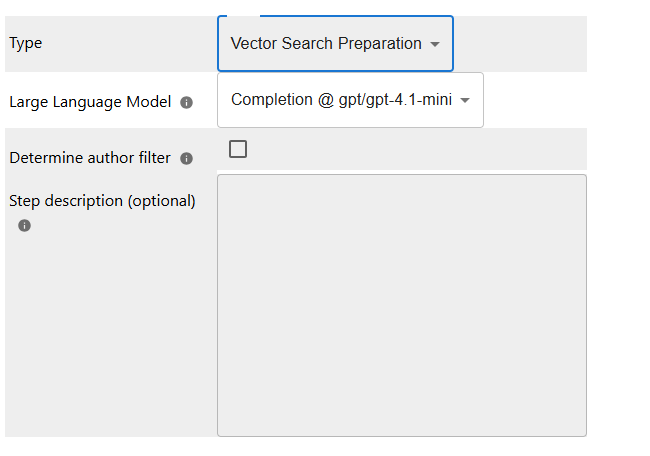Click the Type dropdown arrow
The width and height of the screenshot is (650, 456).
pos(435,44)
